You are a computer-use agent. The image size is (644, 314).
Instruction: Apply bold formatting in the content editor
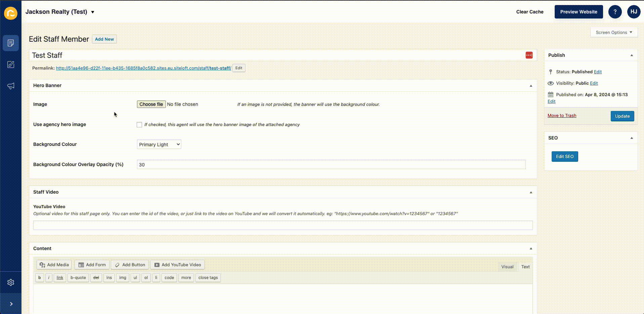(39, 278)
